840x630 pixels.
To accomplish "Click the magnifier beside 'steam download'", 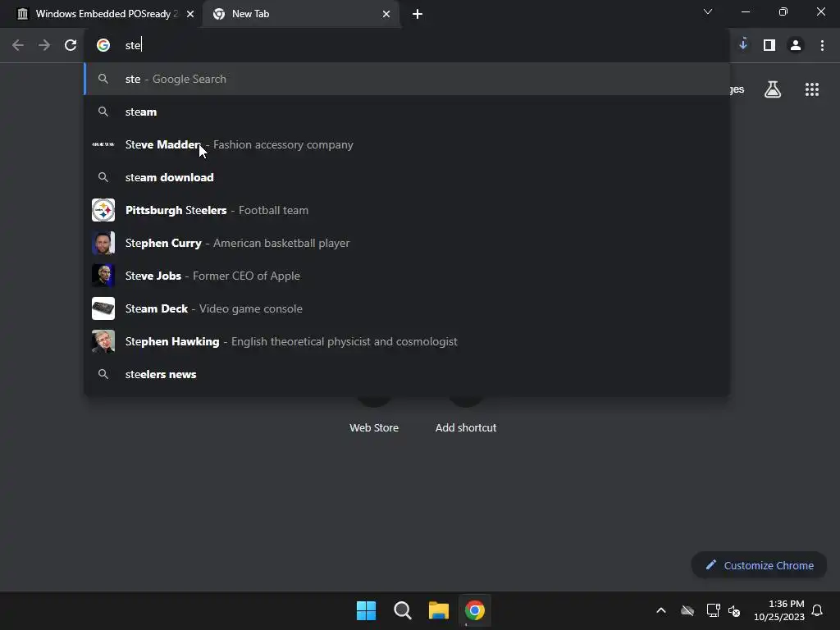I will point(103,177).
